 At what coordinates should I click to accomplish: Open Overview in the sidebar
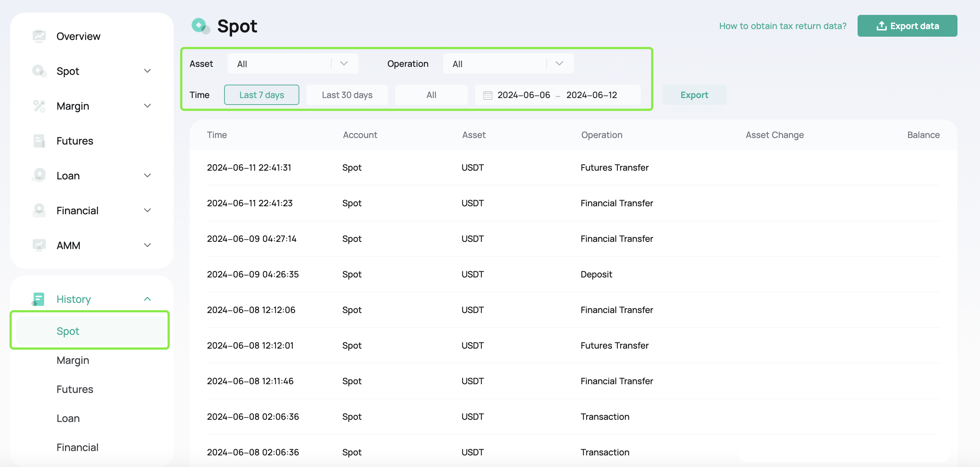(78, 36)
